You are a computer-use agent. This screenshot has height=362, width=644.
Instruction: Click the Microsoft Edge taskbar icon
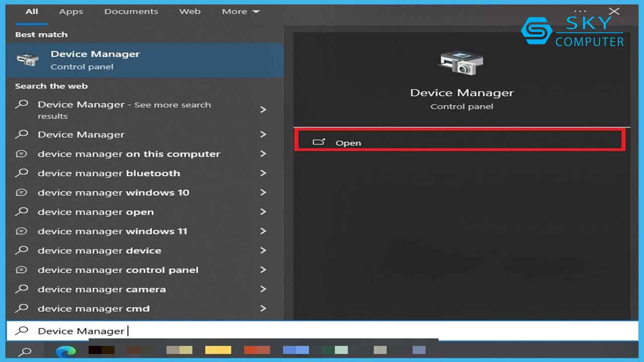(x=66, y=351)
